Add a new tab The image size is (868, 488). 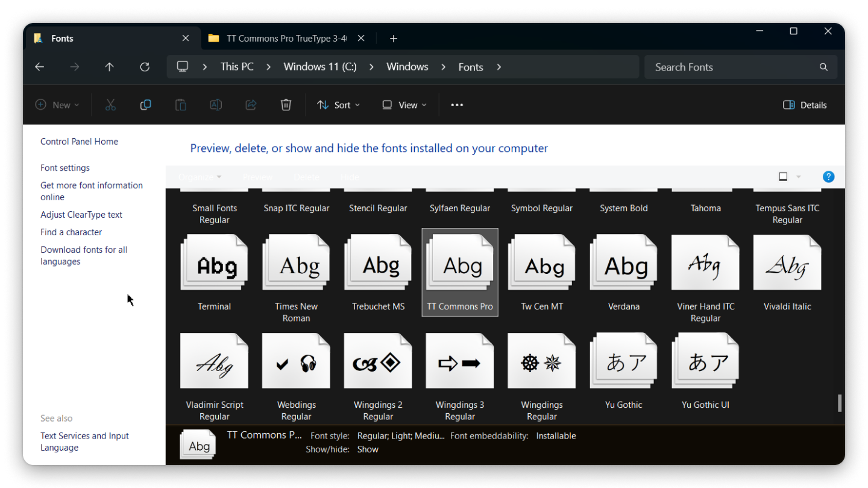tap(394, 39)
